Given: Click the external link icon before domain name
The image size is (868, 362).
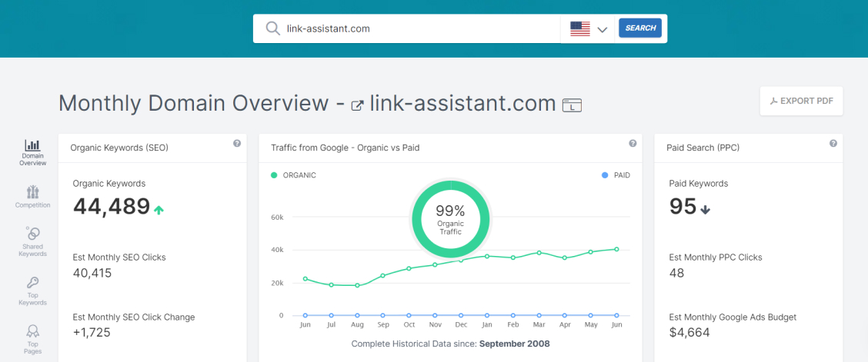Looking at the screenshot, I should (358, 105).
